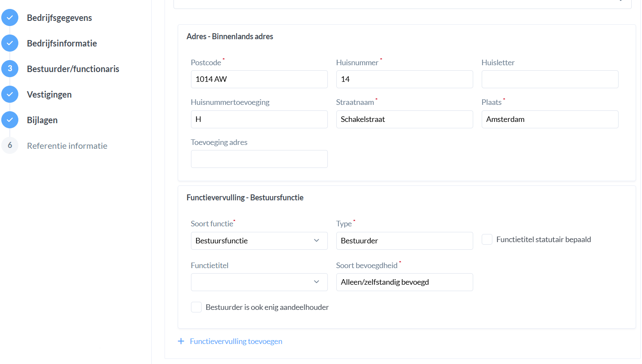
Task: Click the Bedrijfsinformatie step checkmark icon
Action: (x=10, y=43)
